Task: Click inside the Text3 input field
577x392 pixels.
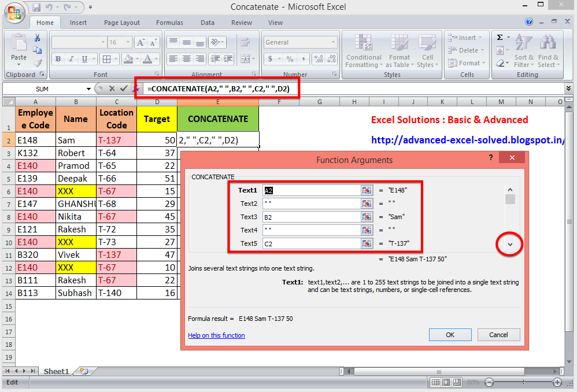Action: click(x=312, y=217)
